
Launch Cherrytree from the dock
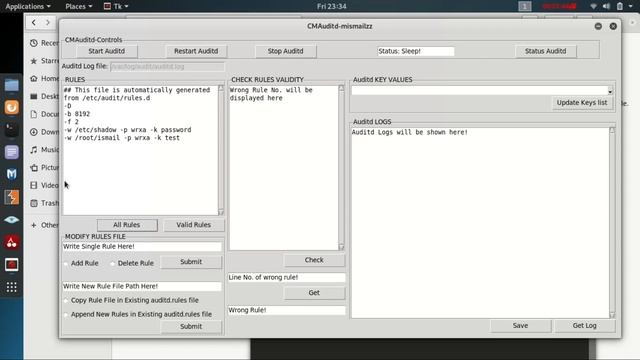[11, 242]
